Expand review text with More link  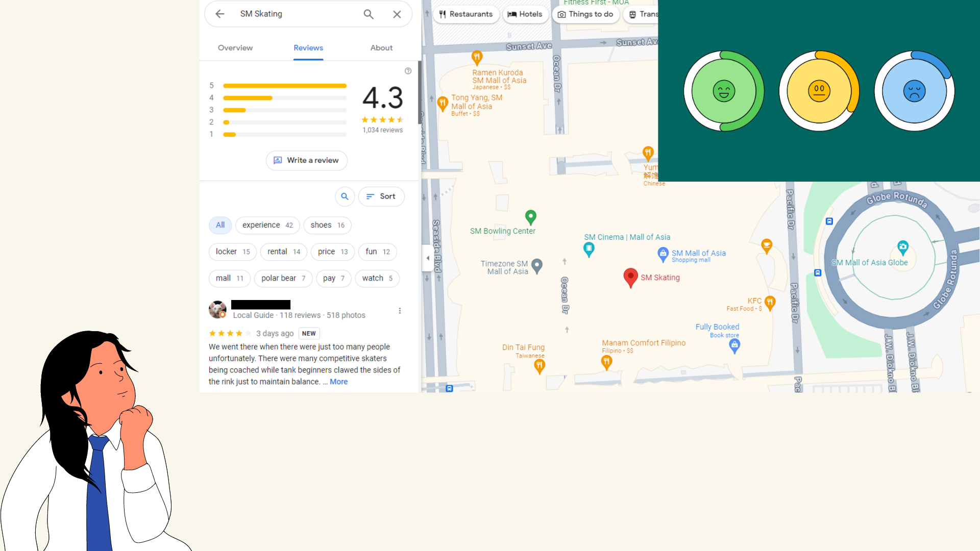click(x=338, y=382)
